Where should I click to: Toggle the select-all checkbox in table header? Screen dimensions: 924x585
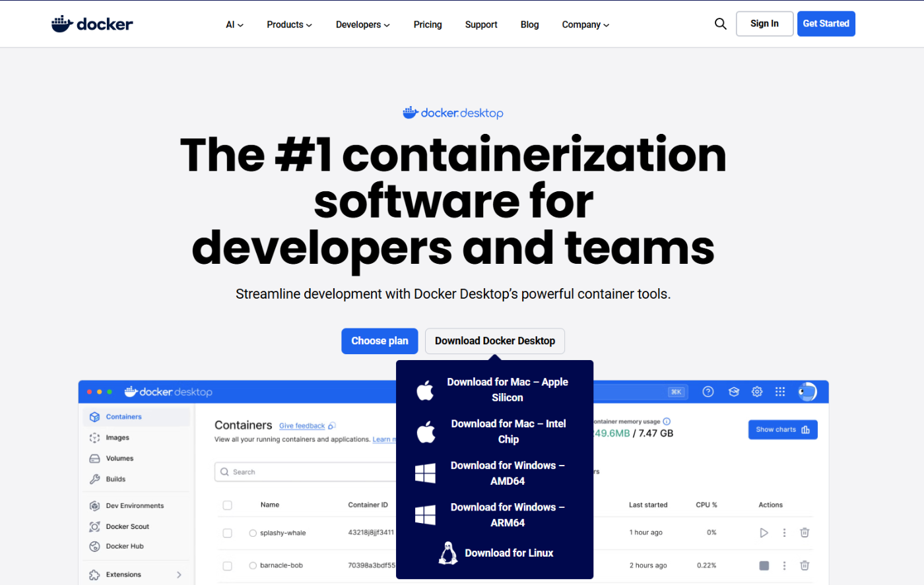tap(227, 505)
